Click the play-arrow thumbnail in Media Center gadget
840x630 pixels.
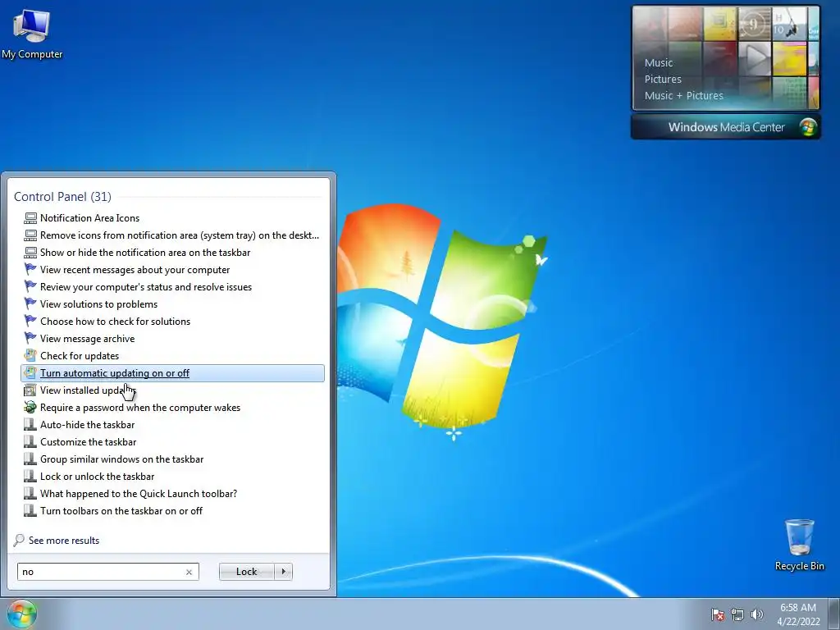pos(755,58)
